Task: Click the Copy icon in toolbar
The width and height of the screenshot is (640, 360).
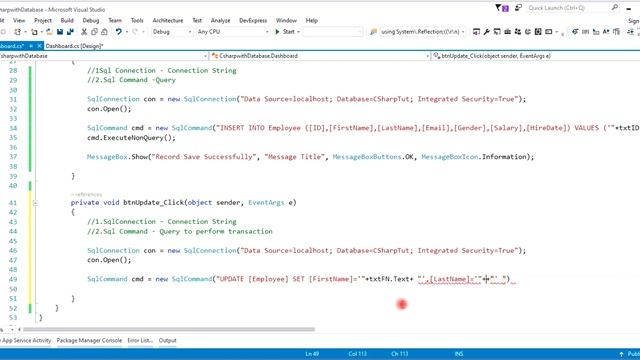Action: pos(94,31)
